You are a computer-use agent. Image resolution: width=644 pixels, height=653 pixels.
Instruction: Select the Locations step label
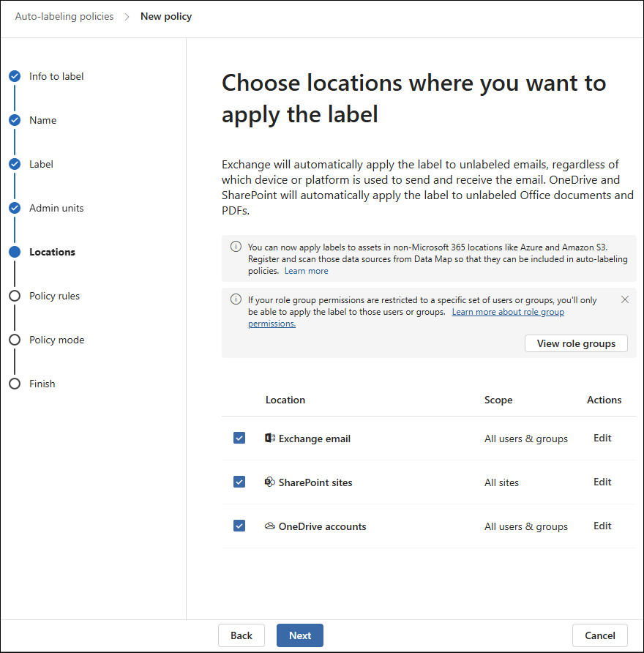(52, 252)
